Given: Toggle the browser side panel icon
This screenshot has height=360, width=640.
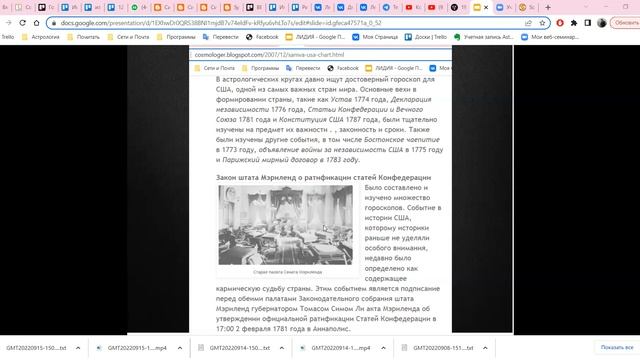Looking at the screenshot, I should tap(588, 23).
